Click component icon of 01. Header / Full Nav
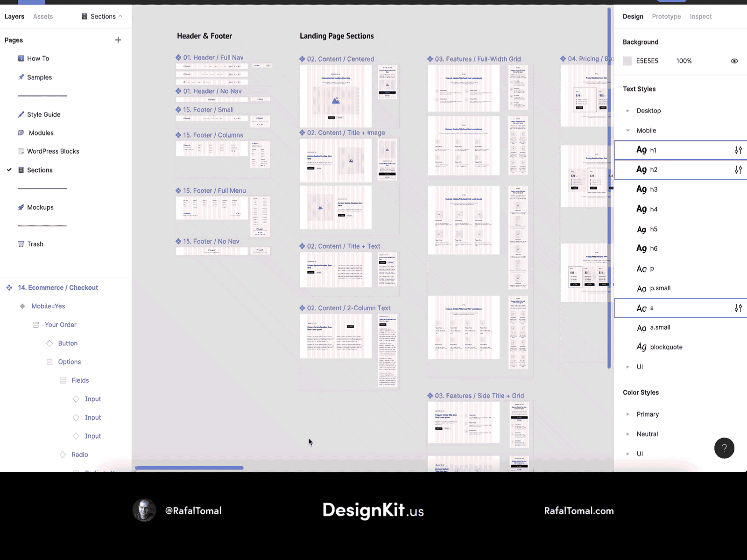Viewport: 747px width, 560px height. point(178,57)
